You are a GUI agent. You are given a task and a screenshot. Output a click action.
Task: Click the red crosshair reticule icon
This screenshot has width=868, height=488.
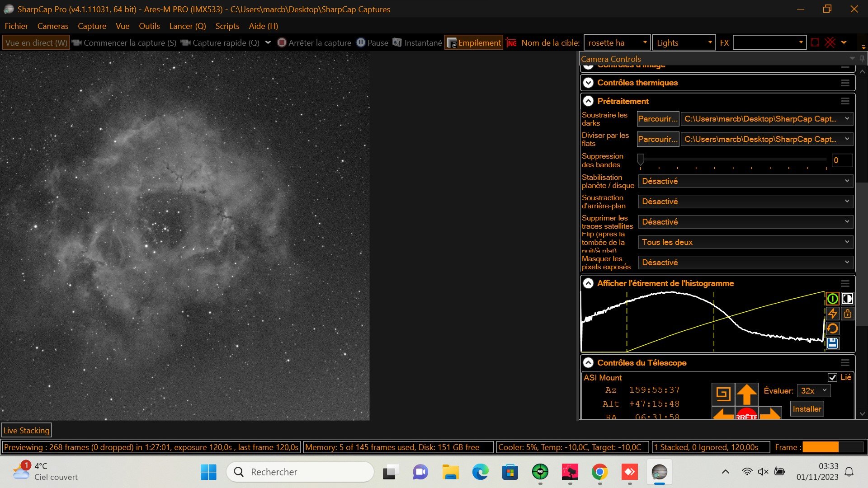pos(830,43)
